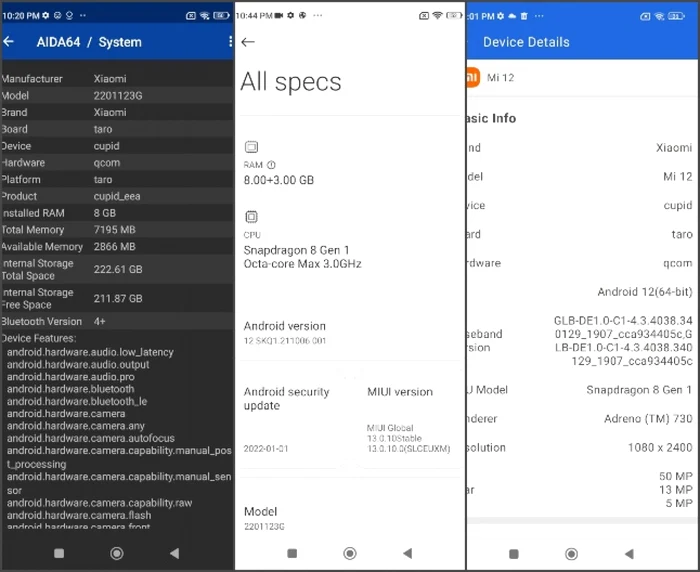Select Hardware qcom row in AIDA64
The image size is (700, 572).
[117, 163]
